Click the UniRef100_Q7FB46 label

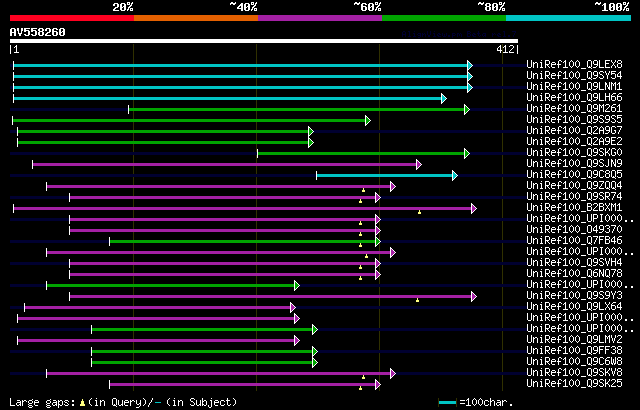coord(574,241)
